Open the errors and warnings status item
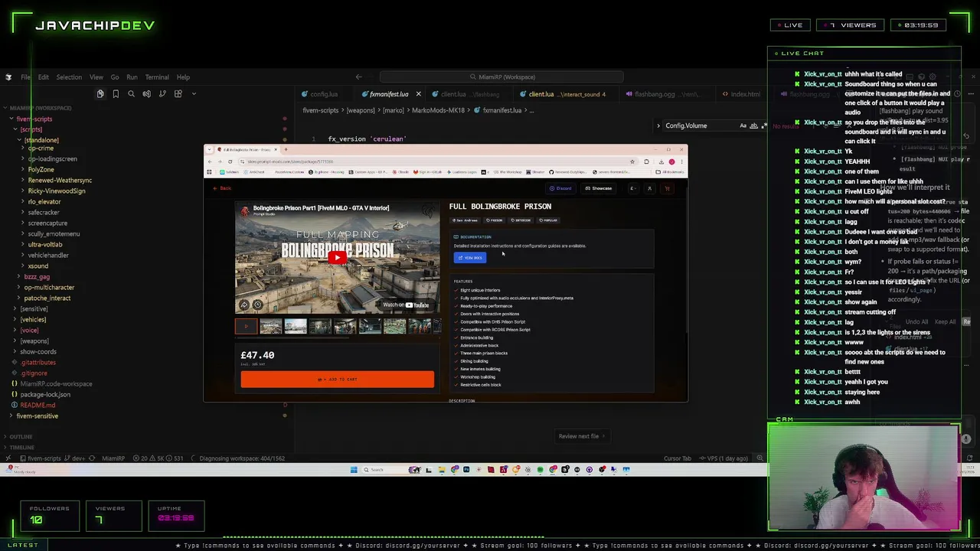Image resolution: width=980 pixels, height=551 pixels. click(157, 458)
